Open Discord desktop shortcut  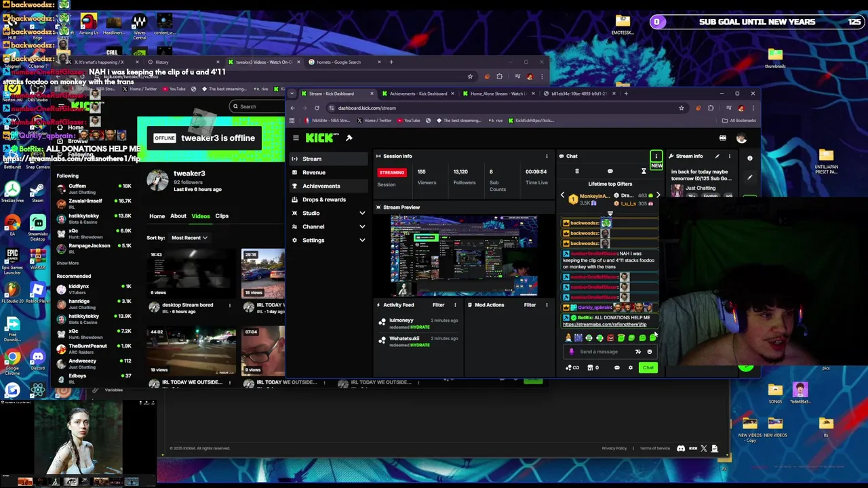[38, 359]
